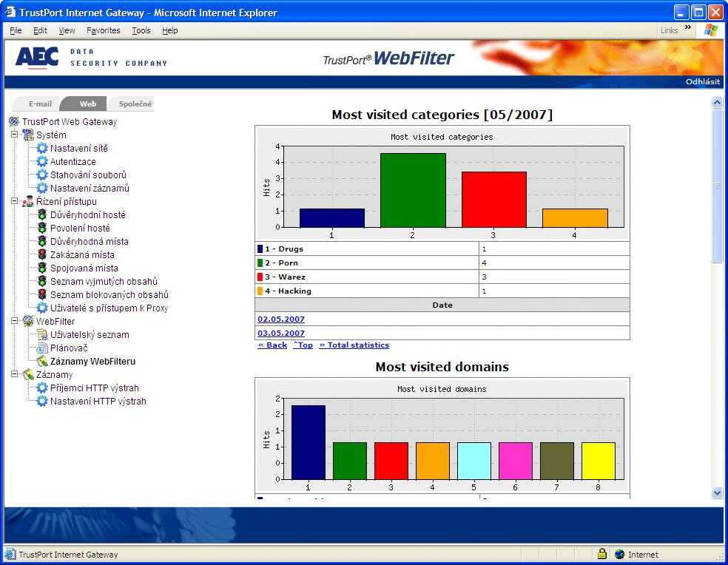Select the Záznamy WebFilteru tree item
This screenshot has height=565, width=728.
[93, 361]
